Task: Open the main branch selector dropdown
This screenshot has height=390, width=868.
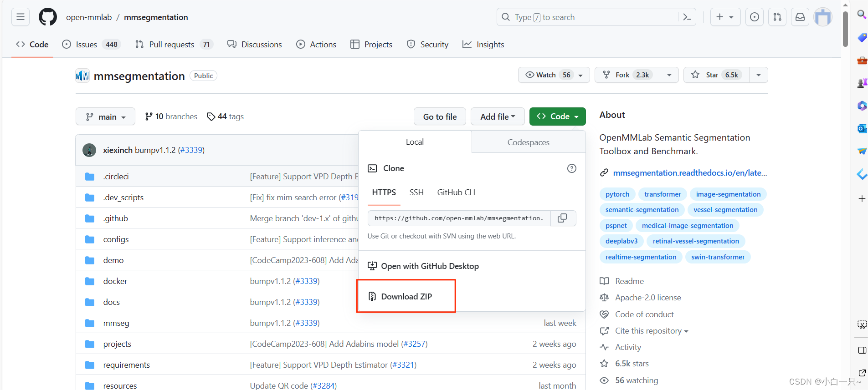Action: point(105,116)
